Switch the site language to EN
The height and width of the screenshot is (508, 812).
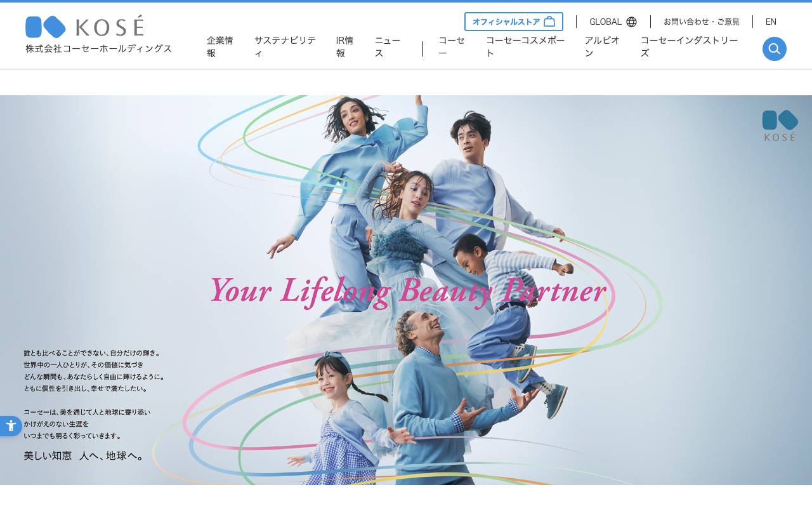(771, 22)
